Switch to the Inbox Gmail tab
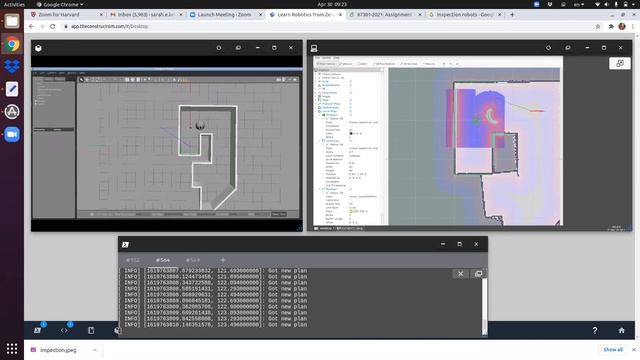Image resolution: width=640 pixels, height=360 pixels. click(x=145, y=14)
